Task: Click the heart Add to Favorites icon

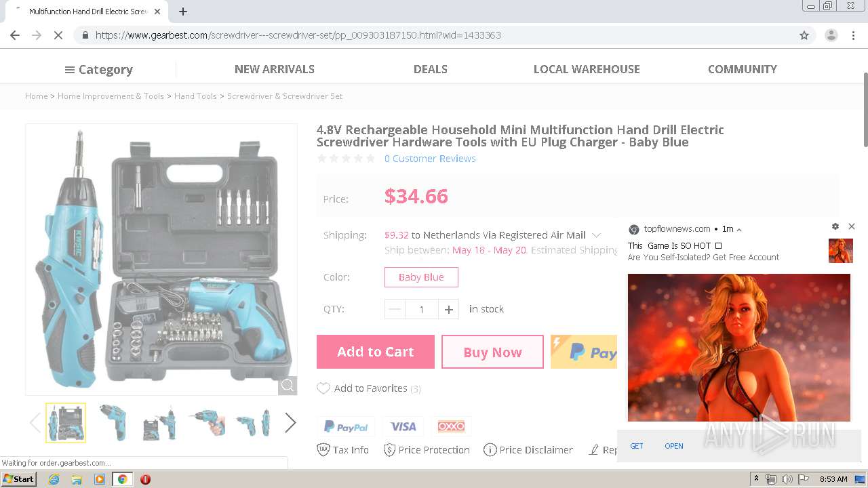Action: [x=323, y=388]
